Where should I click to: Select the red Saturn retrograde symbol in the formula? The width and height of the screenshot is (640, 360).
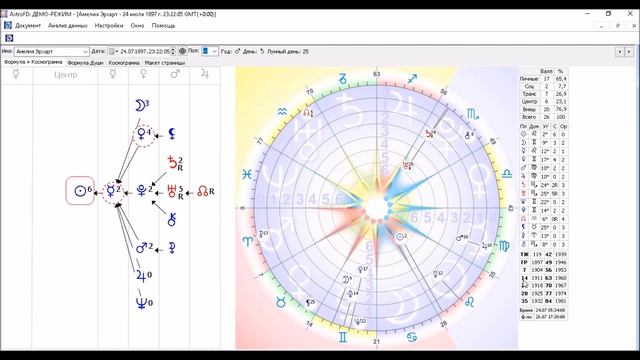[x=173, y=163]
